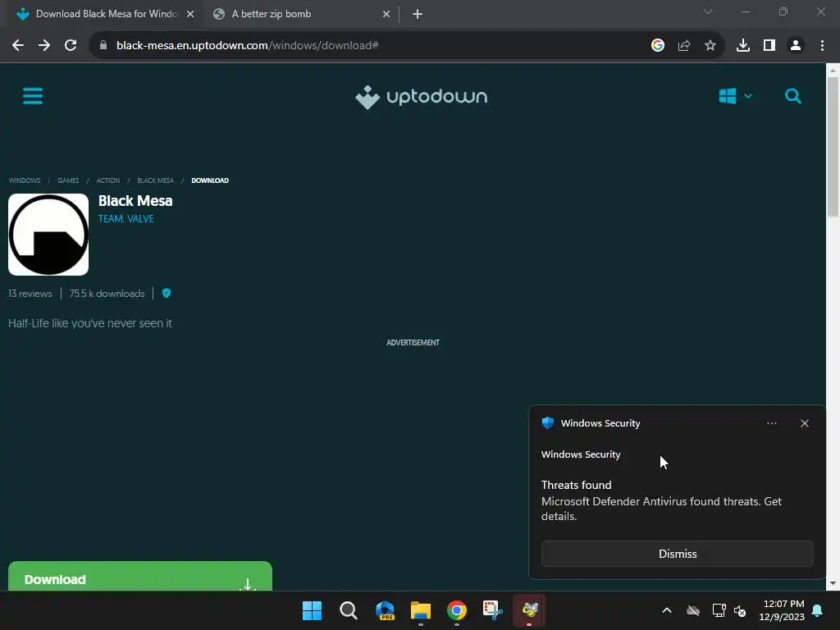Viewport: 840px width, 630px height.
Task: Go to ACTION breadcrumb
Action: pyautogui.click(x=108, y=180)
